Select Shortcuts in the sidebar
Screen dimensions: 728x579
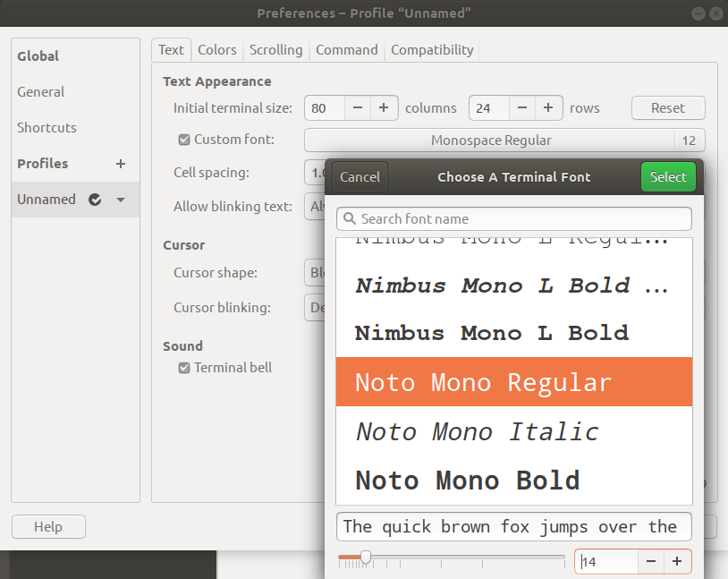click(75, 128)
